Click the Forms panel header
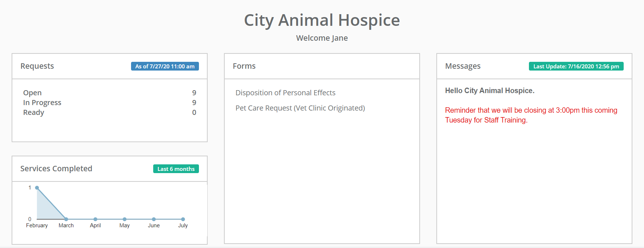The height and width of the screenshot is (248, 644). pos(244,66)
